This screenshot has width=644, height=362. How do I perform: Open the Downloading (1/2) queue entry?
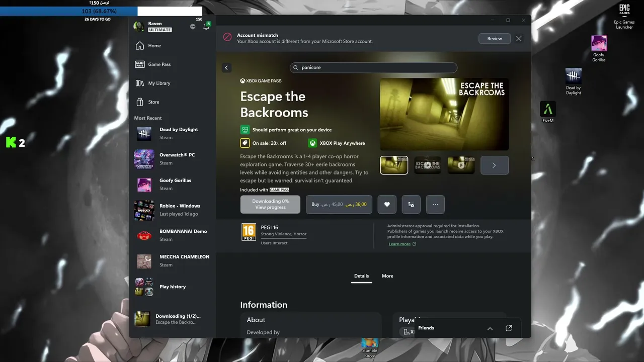(172, 319)
